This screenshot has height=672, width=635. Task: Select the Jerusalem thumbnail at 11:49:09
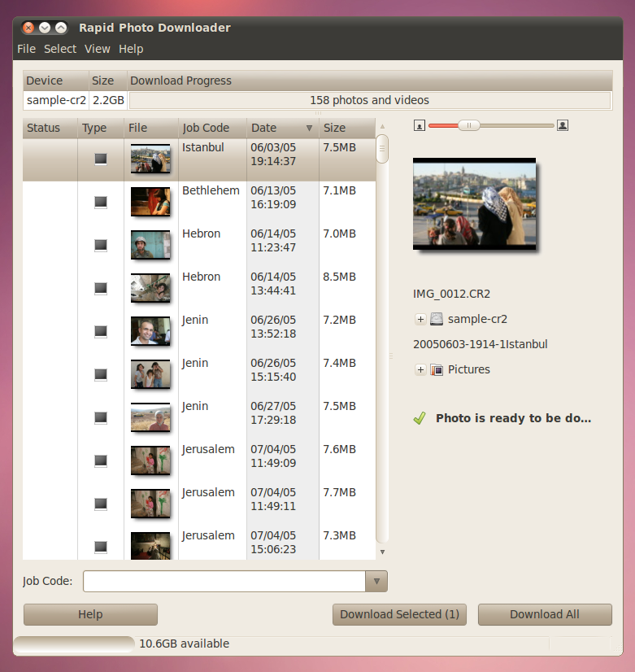pyautogui.click(x=150, y=460)
